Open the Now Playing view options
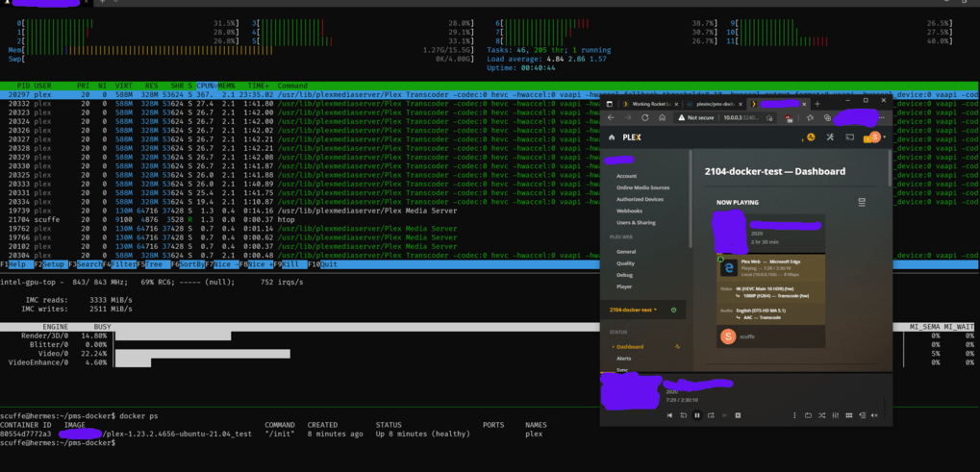This screenshot has width=980, height=472. 862,203
